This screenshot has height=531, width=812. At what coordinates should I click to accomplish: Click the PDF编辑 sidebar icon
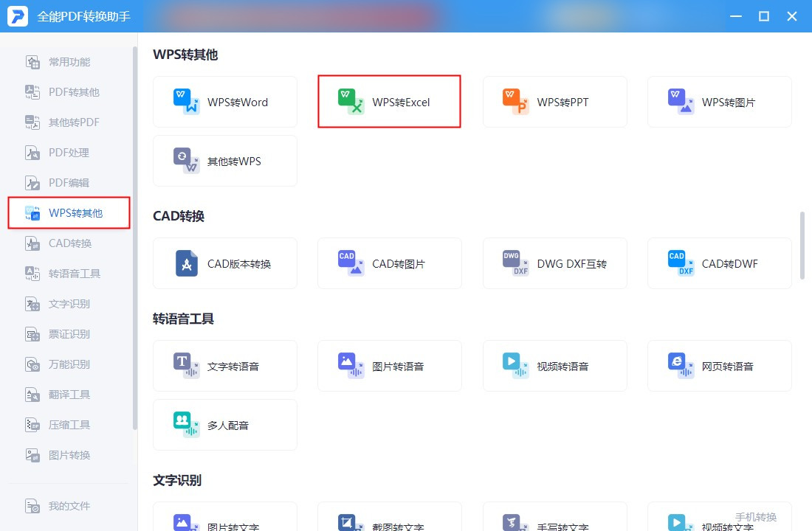click(x=32, y=183)
